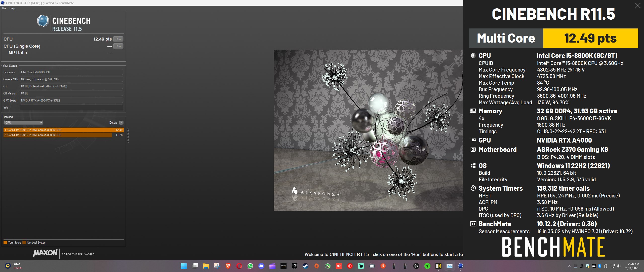Open the Ranking CPU dropdown

[x=23, y=123]
